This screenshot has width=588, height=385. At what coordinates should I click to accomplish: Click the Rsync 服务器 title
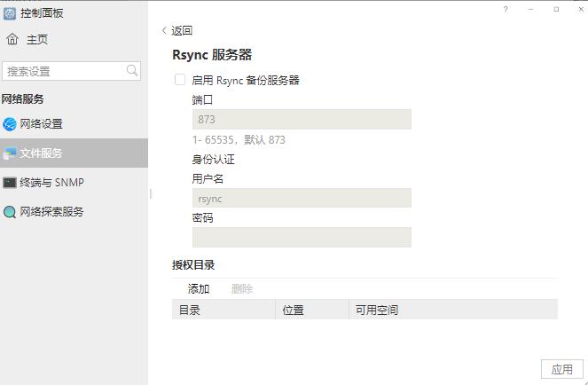(x=212, y=55)
